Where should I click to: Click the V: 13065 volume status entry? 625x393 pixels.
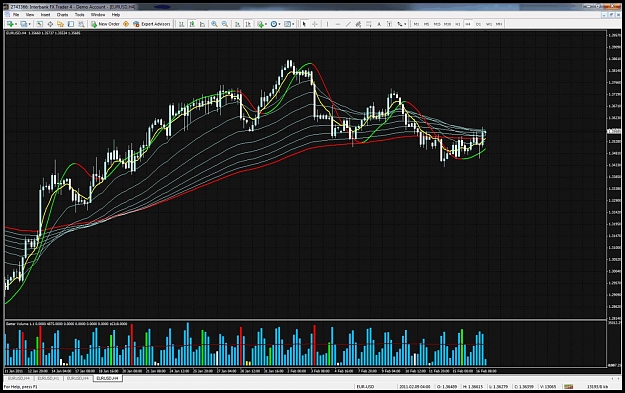(548, 387)
